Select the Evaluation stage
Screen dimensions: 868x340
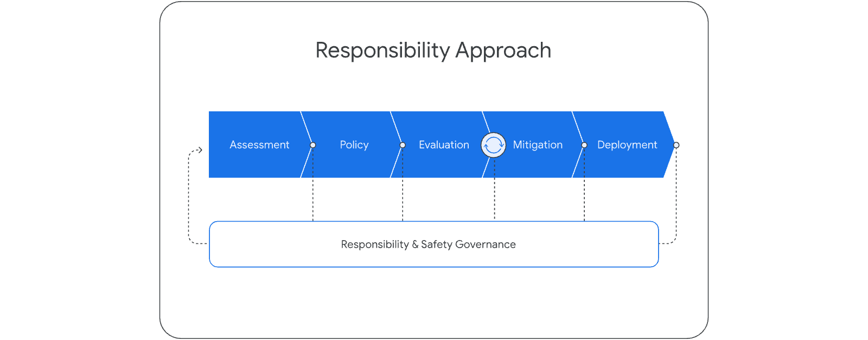444,144
